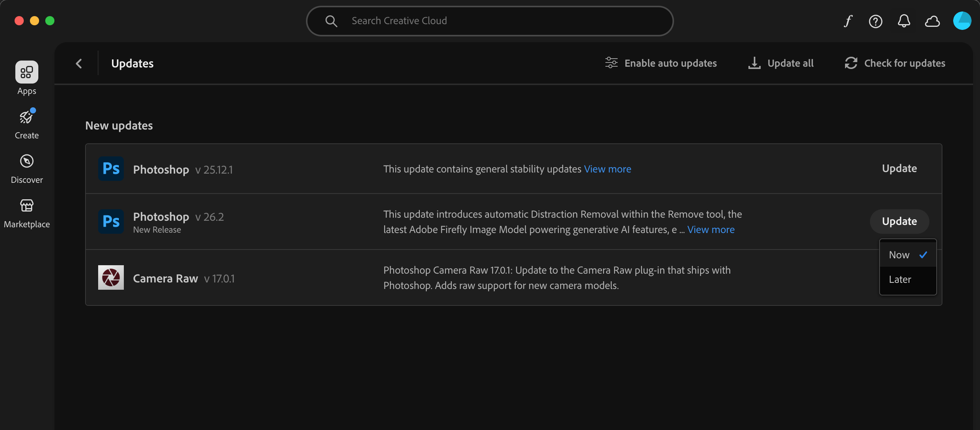Go back using the left chevron
This screenshot has height=430, width=980.
pos(79,63)
